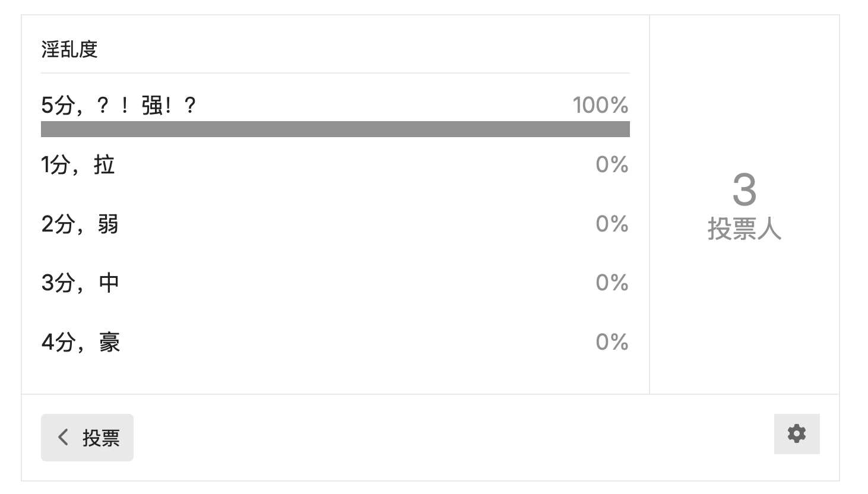868x494 pixels.
Task: Select the option "2分，弱"
Action: coord(80,224)
